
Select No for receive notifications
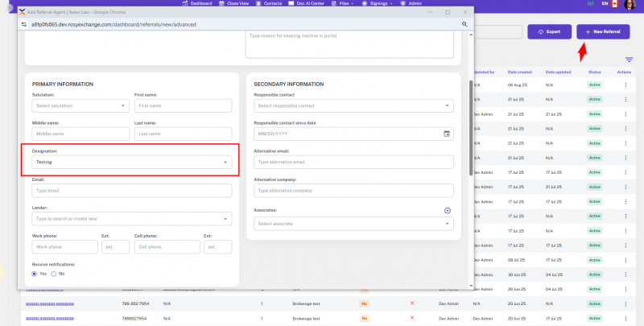54,274
